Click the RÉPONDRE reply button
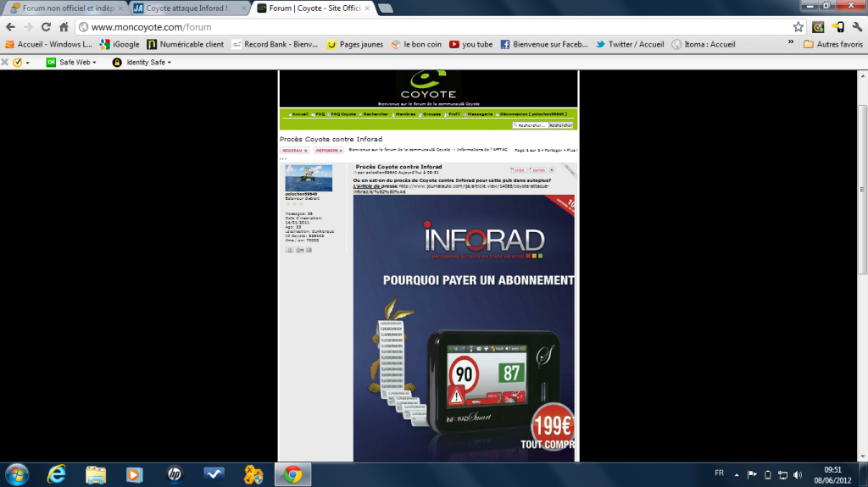The image size is (868, 487). [x=329, y=151]
